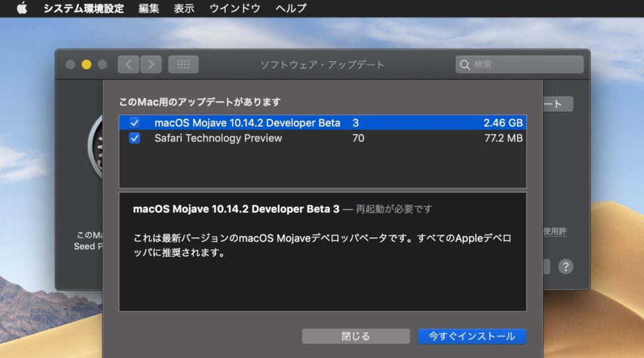Select the macOS Mojave Developer Beta row name
Screen dimensions: 644x358
pyautogui.click(x=247, y=123)
